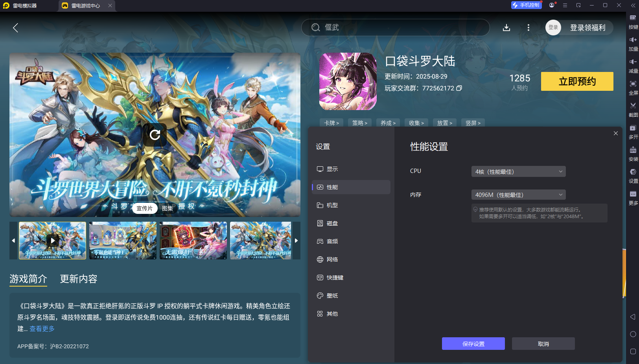Screen dimensions: 639x364
Task: Select the 壁纸 settings category
Action: click(x=351, y=296)
